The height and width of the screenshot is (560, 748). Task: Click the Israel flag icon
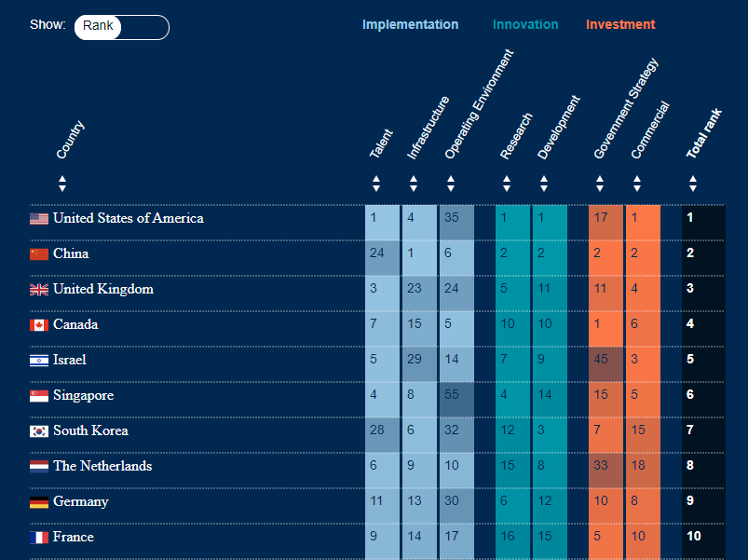click(x=37, y=360)
